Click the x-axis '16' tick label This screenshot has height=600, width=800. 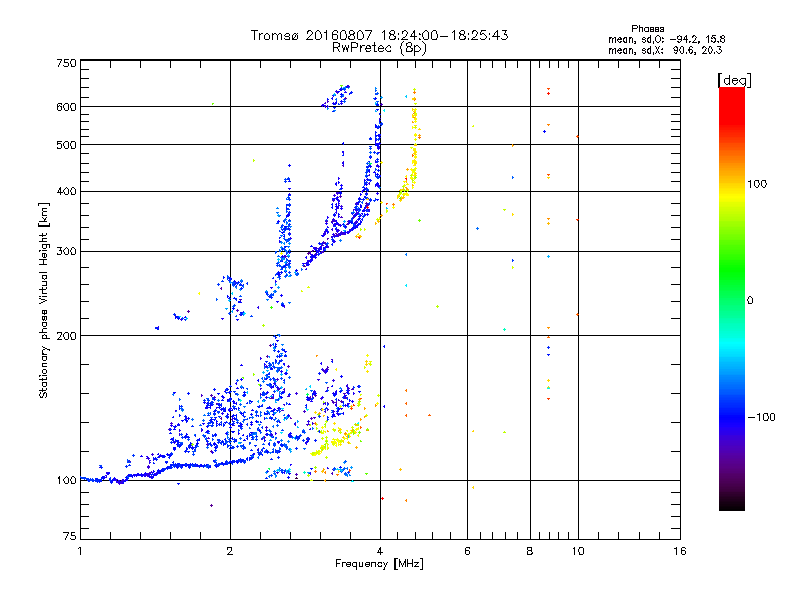(x=680, y=551)
